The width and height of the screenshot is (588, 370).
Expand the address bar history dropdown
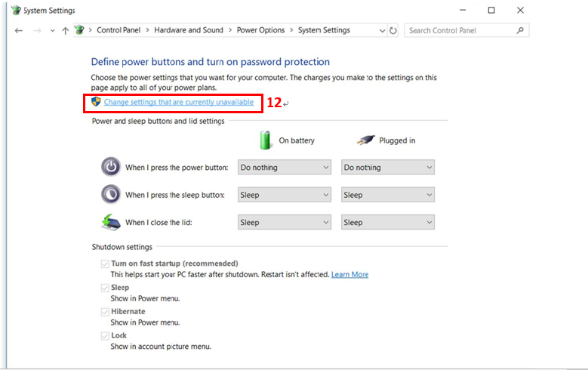point(382,31)
